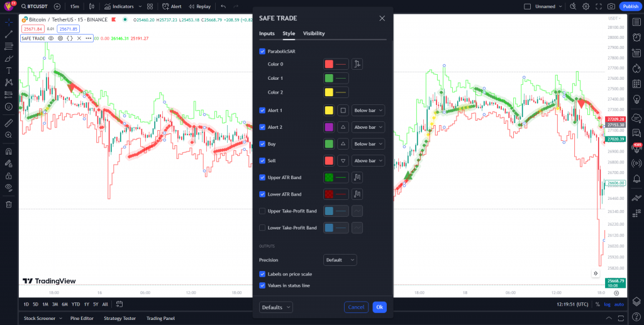Take a chart snapshot with camera icon

(x=611, y=6)
